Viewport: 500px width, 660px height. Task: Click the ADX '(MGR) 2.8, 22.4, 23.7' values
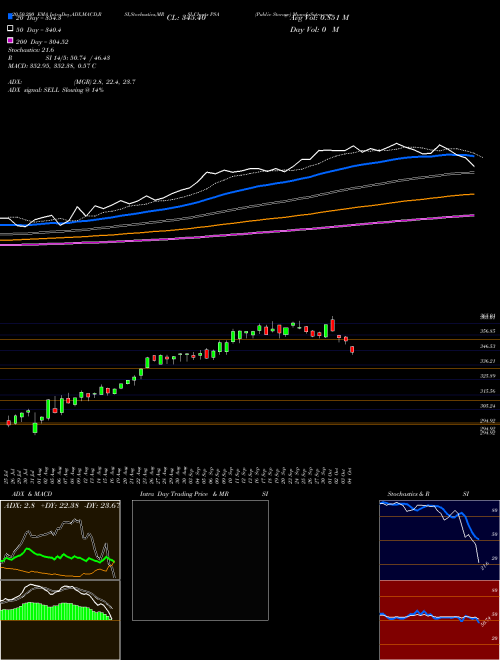click(104, 82)
